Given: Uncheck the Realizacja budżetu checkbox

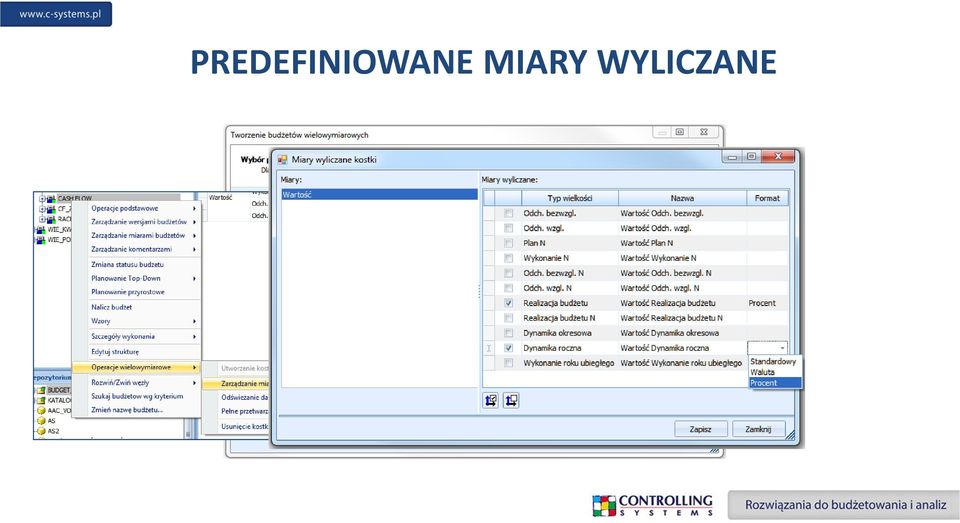Looking at the screenshot, I should coord(508,303).
